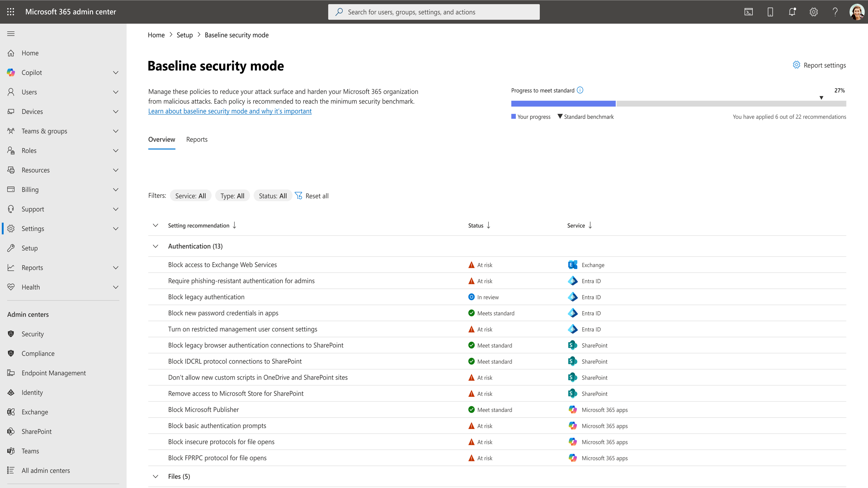Image resolution: width=868 pixels, height=488 pixels.
Task: Select the Copilot icon in the sidebar
Action: pos(11,72)
